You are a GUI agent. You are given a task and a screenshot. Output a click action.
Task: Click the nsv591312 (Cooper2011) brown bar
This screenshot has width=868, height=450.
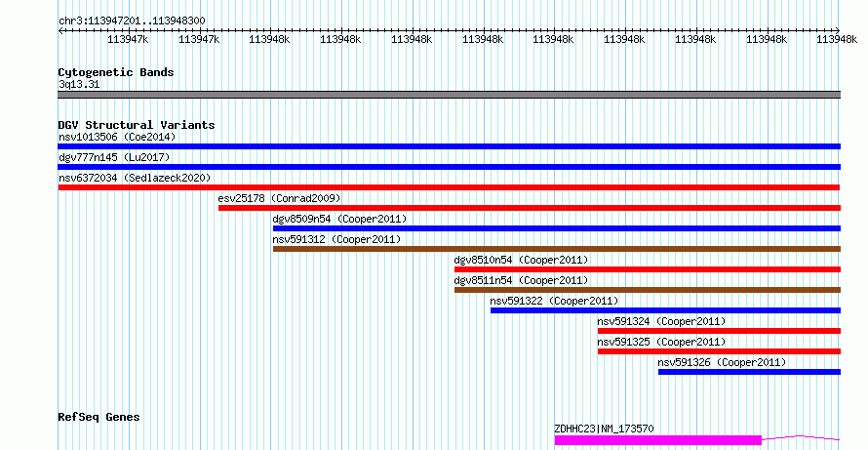click(x=556, y=249)
